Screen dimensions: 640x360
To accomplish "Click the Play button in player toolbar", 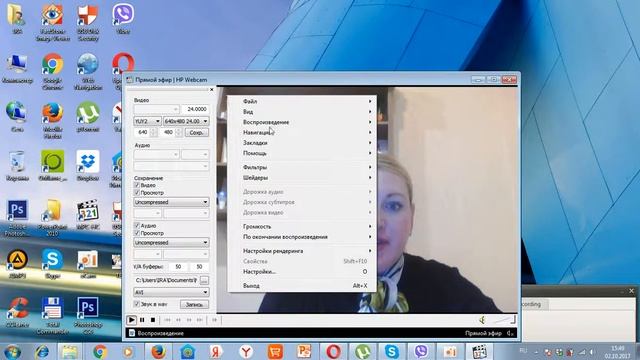I will [x=131, y=320].
